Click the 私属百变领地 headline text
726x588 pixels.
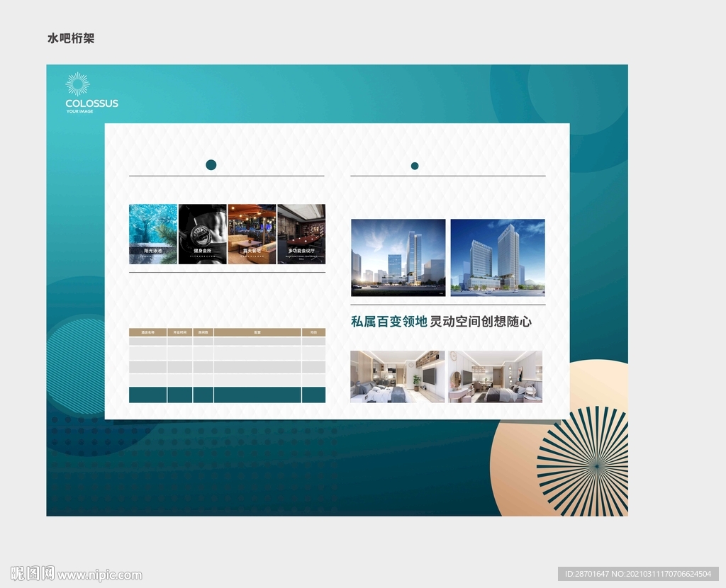pos(389,322)
